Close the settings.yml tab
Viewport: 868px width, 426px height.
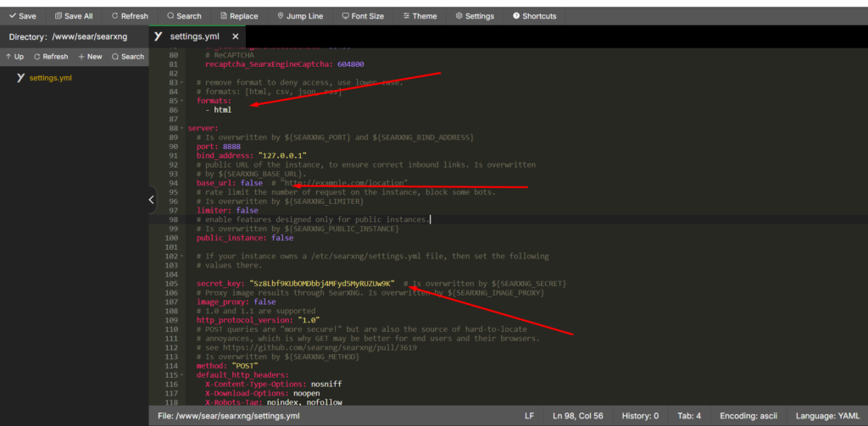[x=236, y=36]
